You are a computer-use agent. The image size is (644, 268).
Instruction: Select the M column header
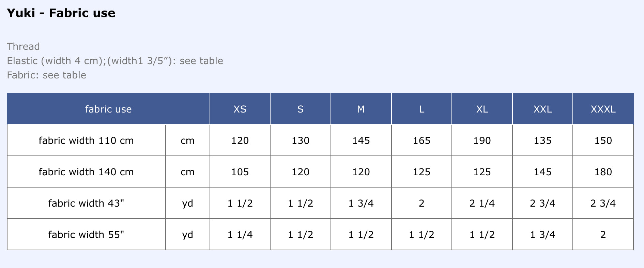[x=361, y=109]
